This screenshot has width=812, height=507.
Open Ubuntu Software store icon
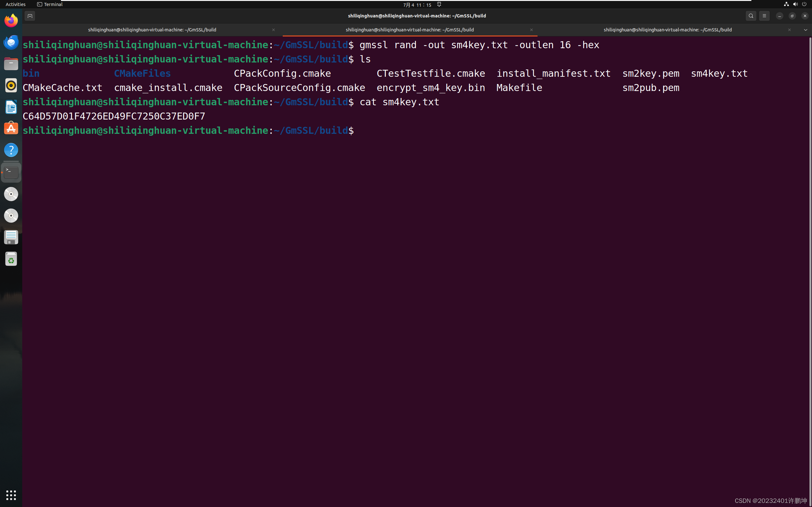click(x=11, y=128)
